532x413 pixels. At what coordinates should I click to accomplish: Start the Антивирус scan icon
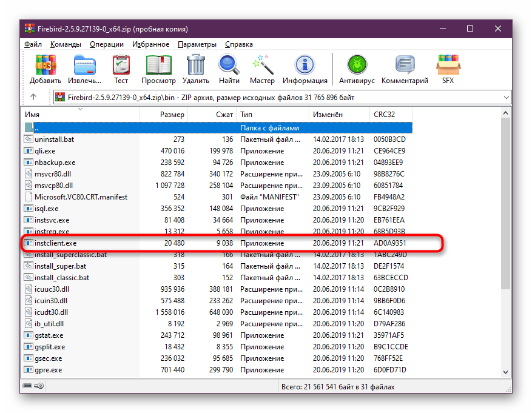point(357,65)
